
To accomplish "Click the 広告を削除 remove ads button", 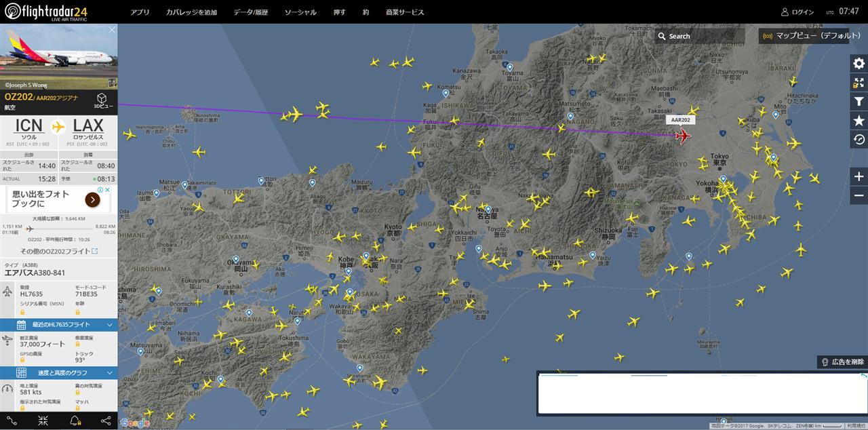I will [x=842, y=361].
